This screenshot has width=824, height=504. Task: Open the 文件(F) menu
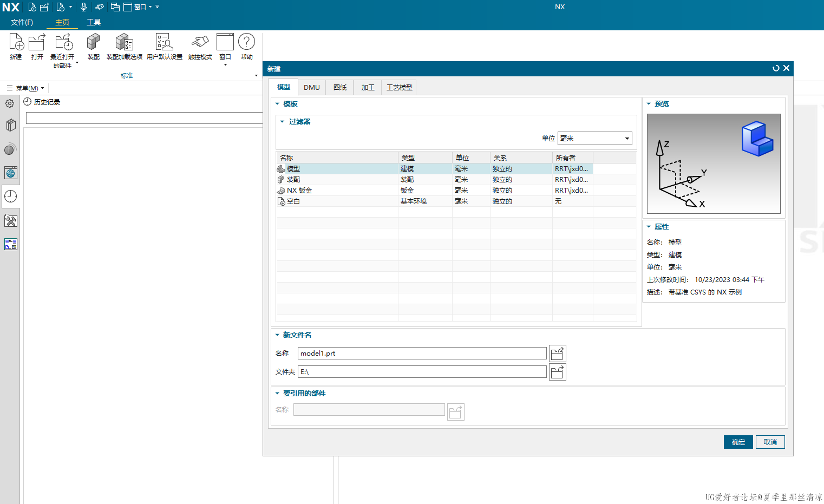click(x=22, y=22)
